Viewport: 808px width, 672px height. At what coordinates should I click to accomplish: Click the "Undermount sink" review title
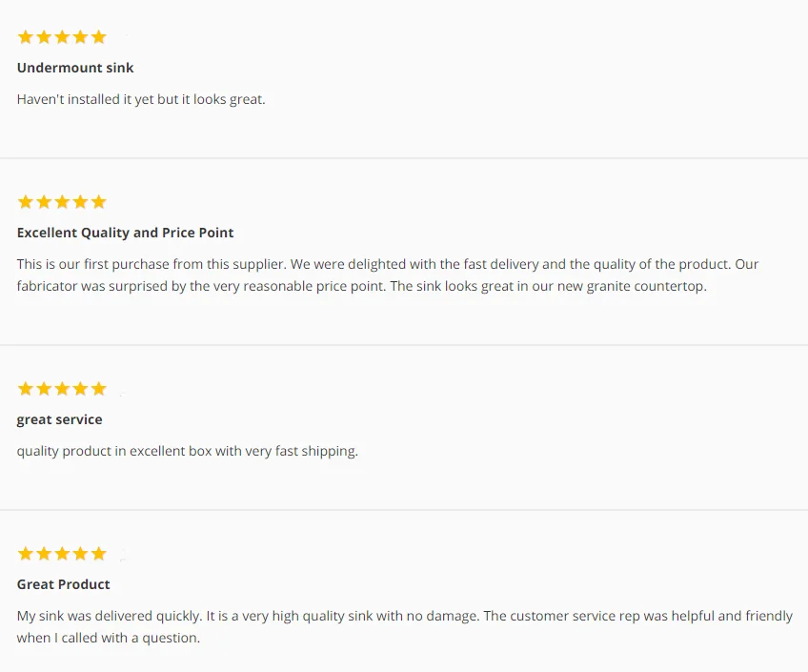[x=75, y=68]
